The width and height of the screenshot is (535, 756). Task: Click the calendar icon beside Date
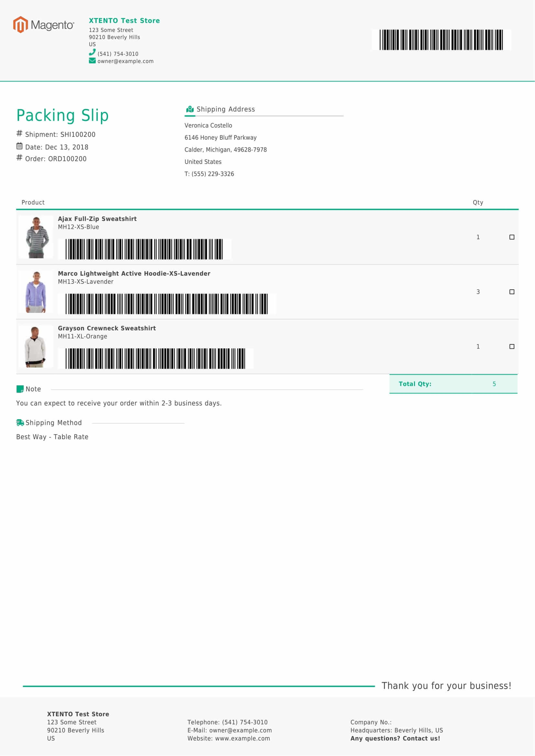(19, 146)
